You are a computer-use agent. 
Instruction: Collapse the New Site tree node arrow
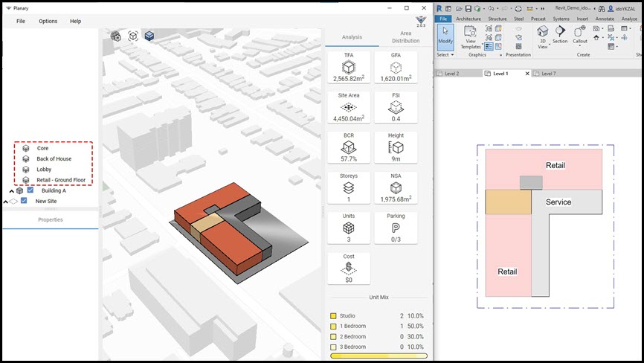tap(5, 202)
